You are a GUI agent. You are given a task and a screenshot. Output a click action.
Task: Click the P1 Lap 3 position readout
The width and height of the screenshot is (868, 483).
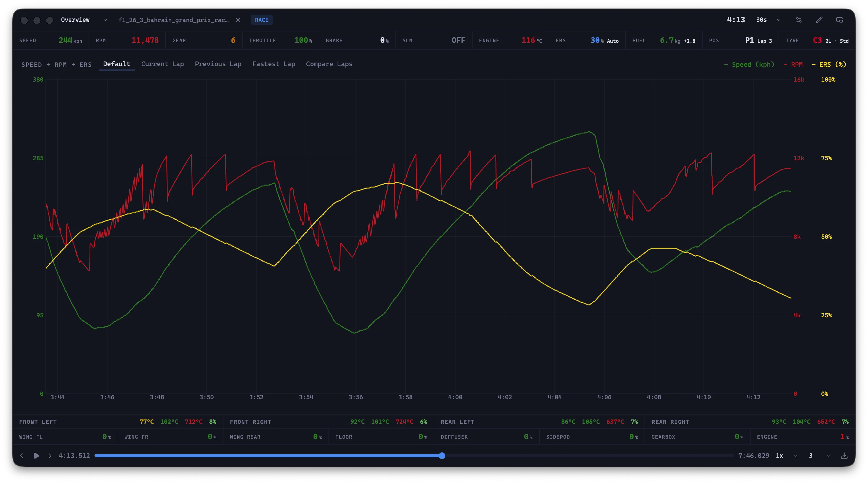pos(758,41)
